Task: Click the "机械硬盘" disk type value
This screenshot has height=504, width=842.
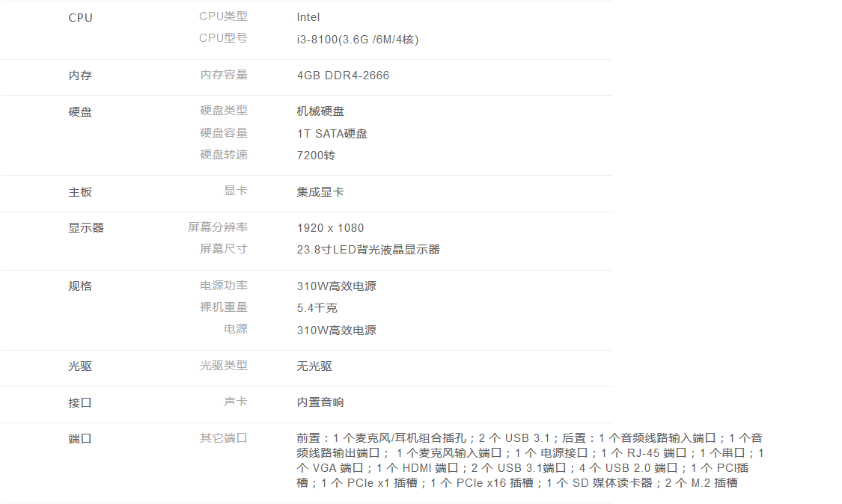Action: coord(320,111)
